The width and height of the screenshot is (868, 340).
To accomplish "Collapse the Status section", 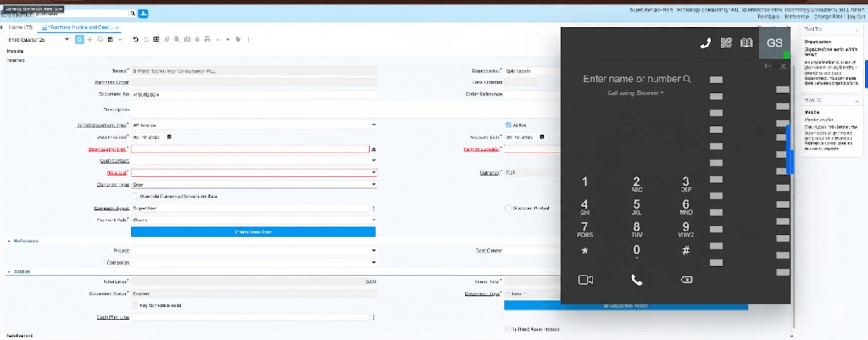I will [x=8, y=272].
